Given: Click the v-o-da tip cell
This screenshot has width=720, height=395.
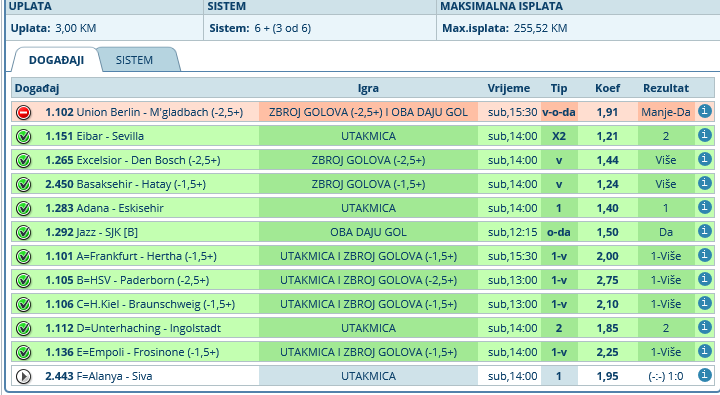Looking at the screenshot, I should pyautogui.click(x=559, y=112).
